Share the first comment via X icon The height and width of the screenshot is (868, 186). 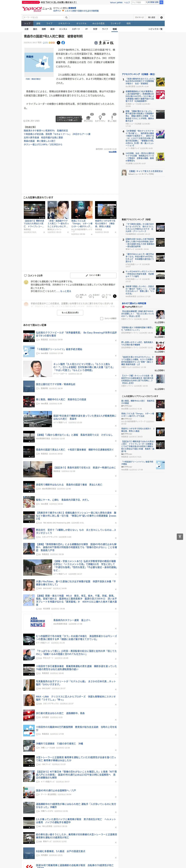point(115,296)
